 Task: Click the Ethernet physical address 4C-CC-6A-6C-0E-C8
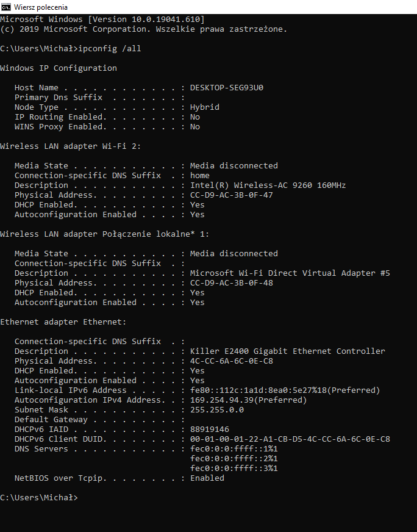(231, 361)
